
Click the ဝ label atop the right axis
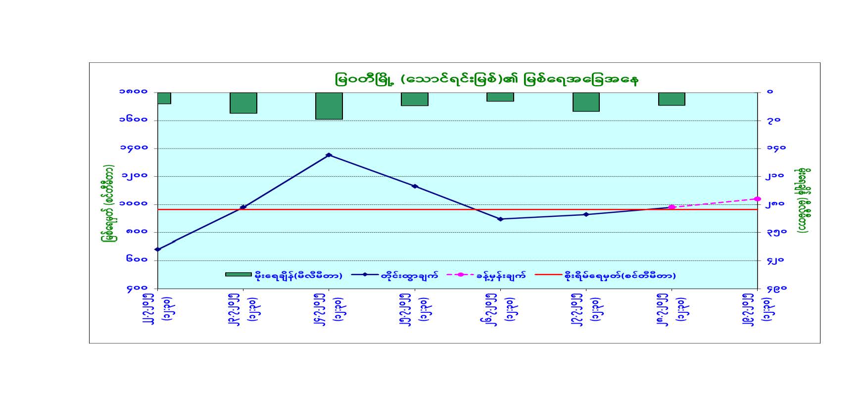point(770,92)
